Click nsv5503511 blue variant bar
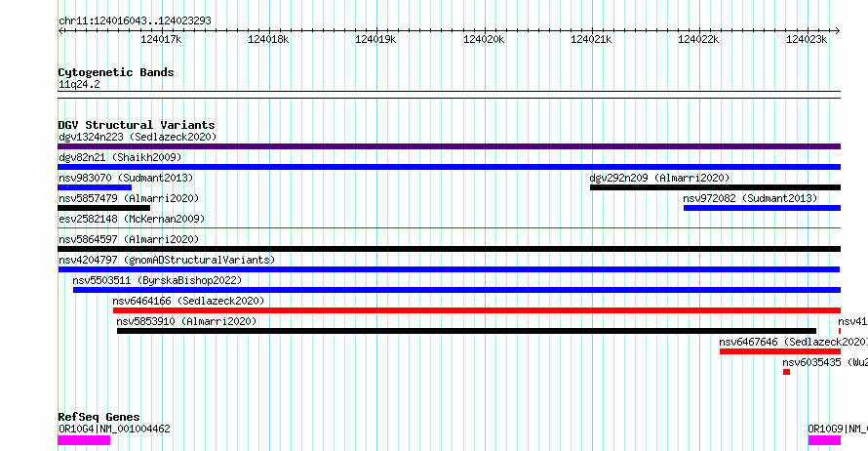 pyautogui.click(x=456, y=290)
